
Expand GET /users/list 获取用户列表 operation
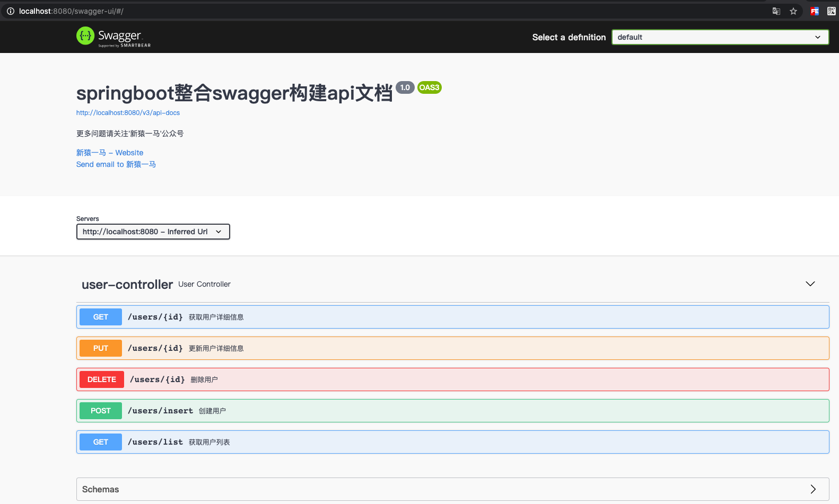click(x=453, y=442)
